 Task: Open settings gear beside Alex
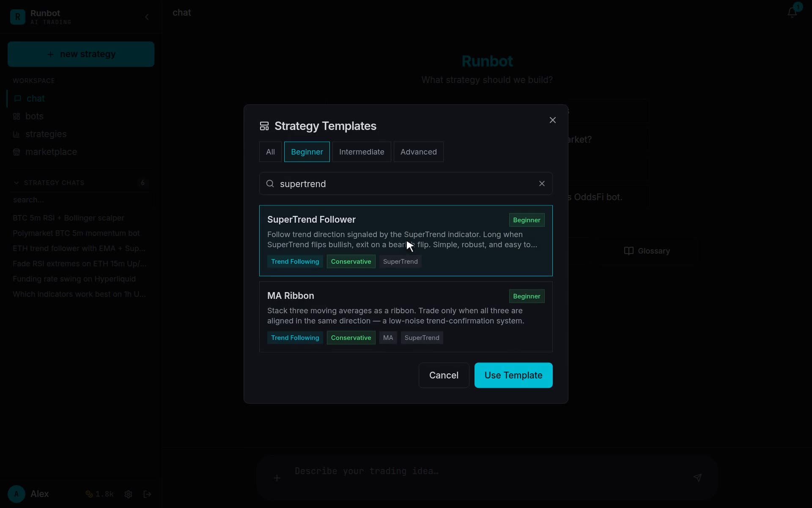pos(129,494)
